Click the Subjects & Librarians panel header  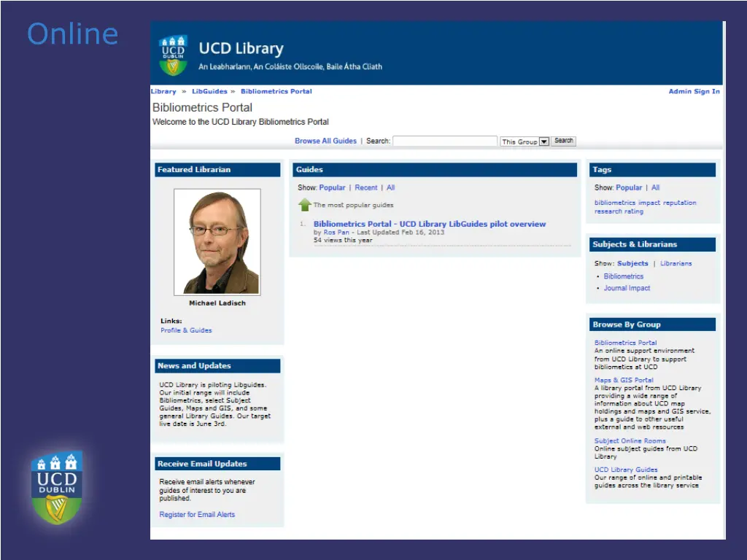[652, 244]
